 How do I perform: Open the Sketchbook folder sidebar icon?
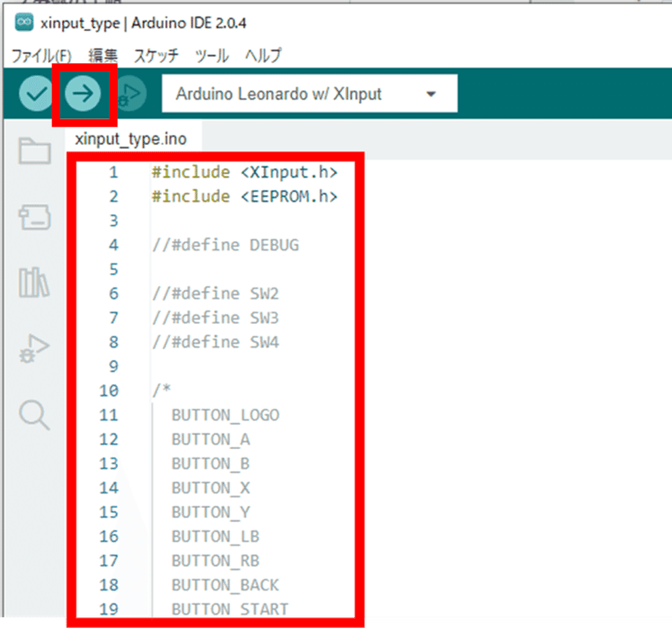(x=35, y=151)
